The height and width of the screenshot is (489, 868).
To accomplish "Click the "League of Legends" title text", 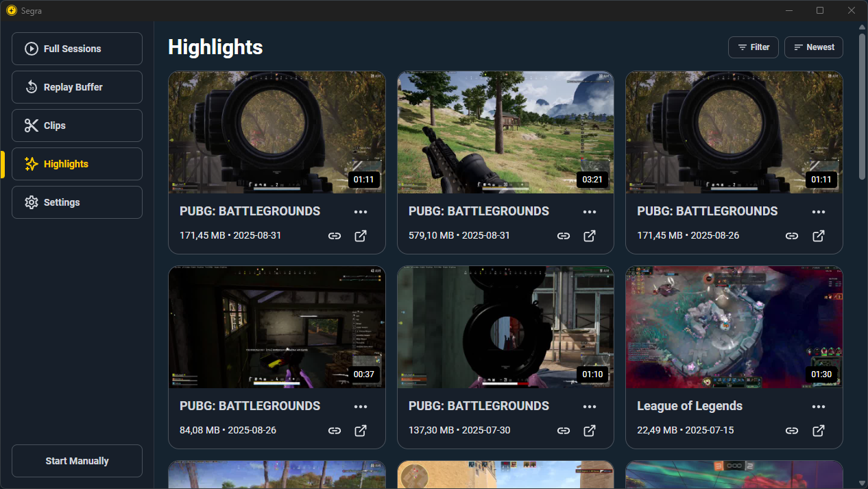I will 690,406.
